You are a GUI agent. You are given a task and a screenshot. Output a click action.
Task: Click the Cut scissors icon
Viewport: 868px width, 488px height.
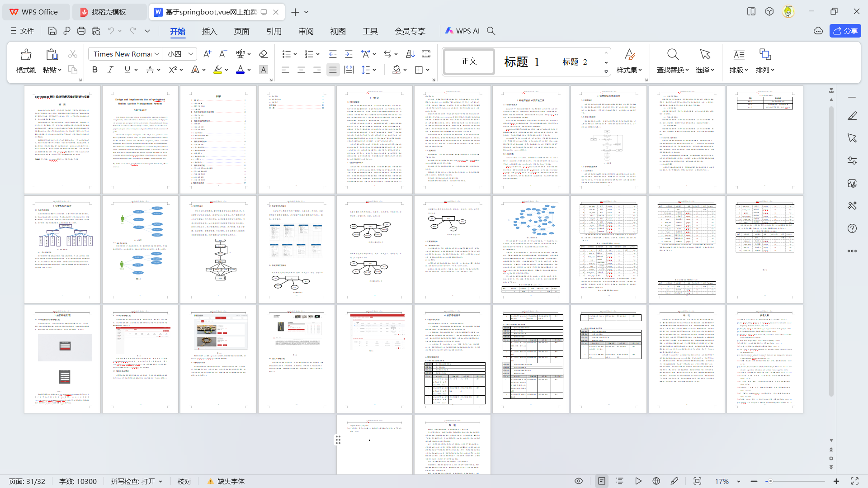[73, 54]
